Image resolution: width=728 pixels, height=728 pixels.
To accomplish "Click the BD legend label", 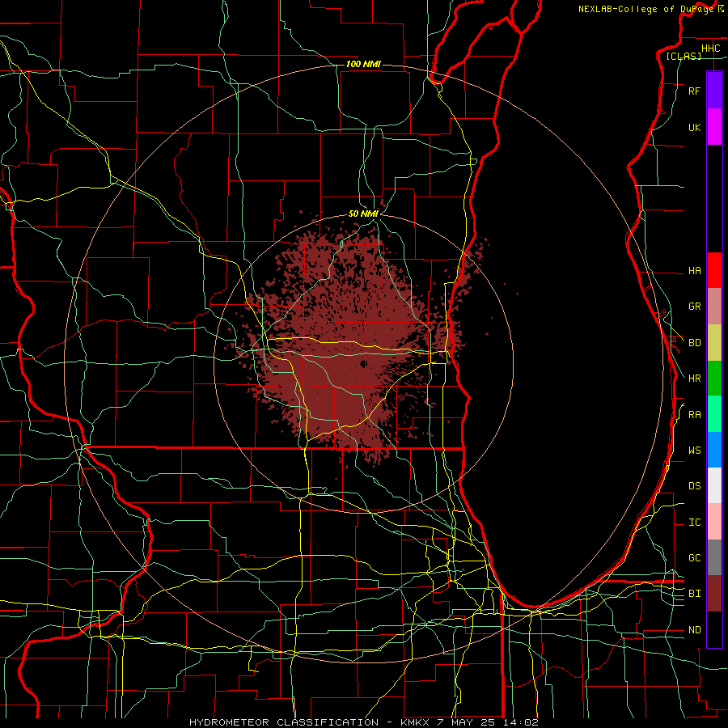I will 694,343.
